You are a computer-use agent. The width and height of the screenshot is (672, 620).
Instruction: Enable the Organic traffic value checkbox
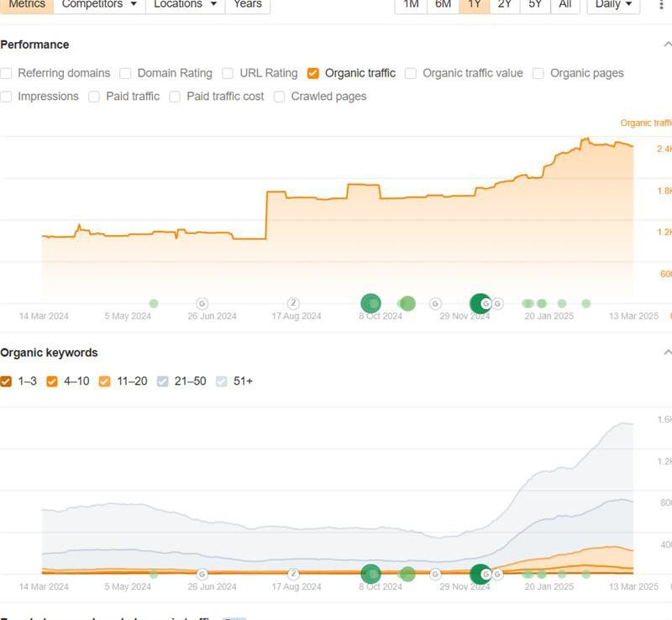[411, 73]
